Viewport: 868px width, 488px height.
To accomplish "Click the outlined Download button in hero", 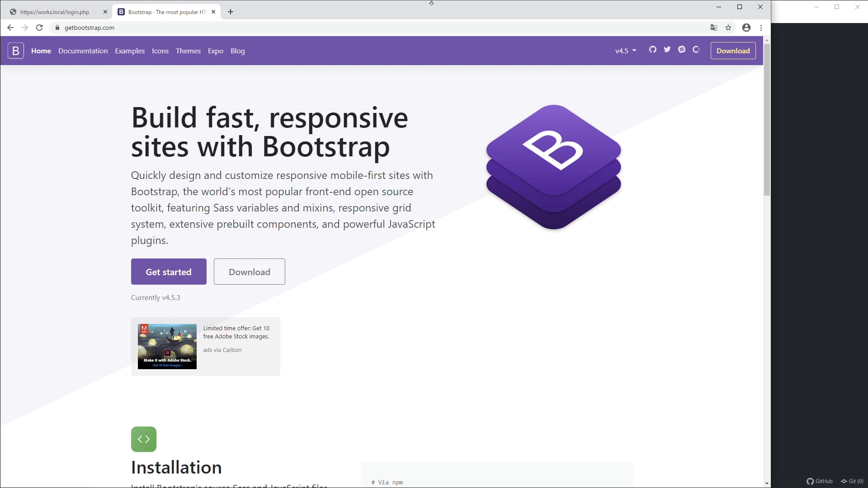I will click(x=250, y=272).
